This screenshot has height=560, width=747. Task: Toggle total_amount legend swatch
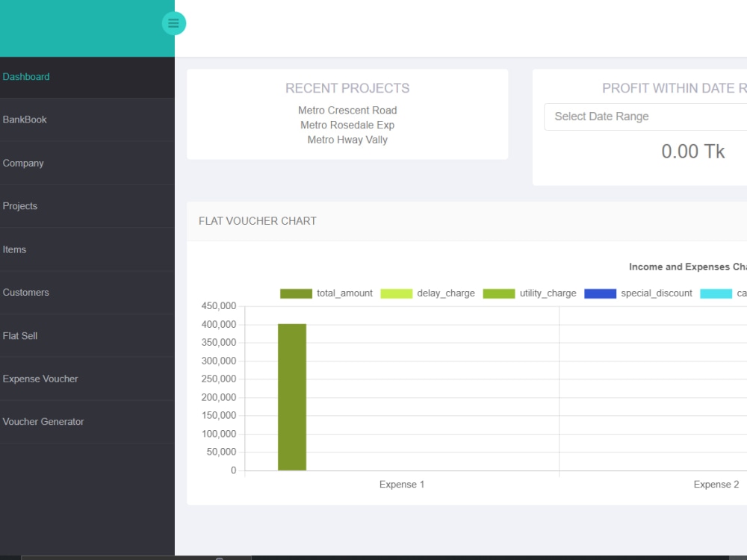296,293
